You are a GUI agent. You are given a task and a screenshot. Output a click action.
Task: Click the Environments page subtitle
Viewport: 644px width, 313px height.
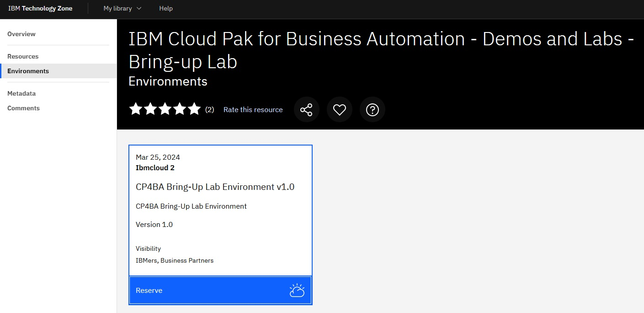coord(168,81)
